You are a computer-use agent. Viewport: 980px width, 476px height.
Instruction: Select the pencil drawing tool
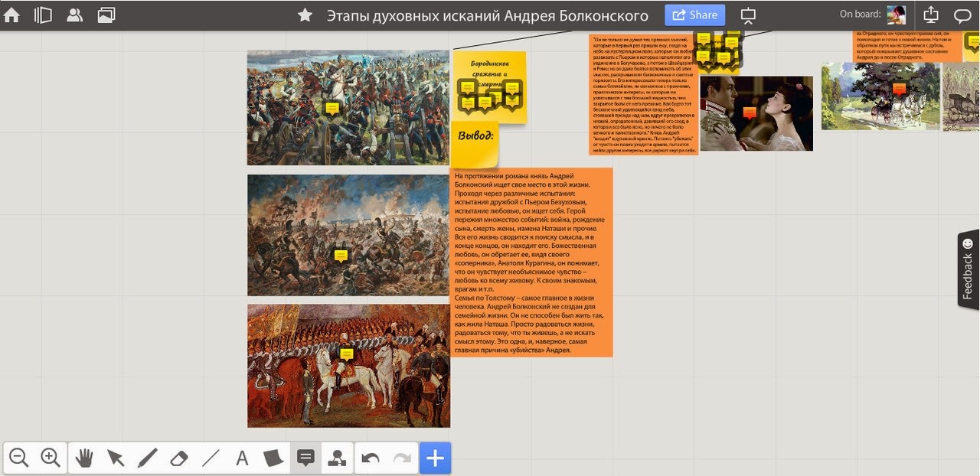[147, 458]
